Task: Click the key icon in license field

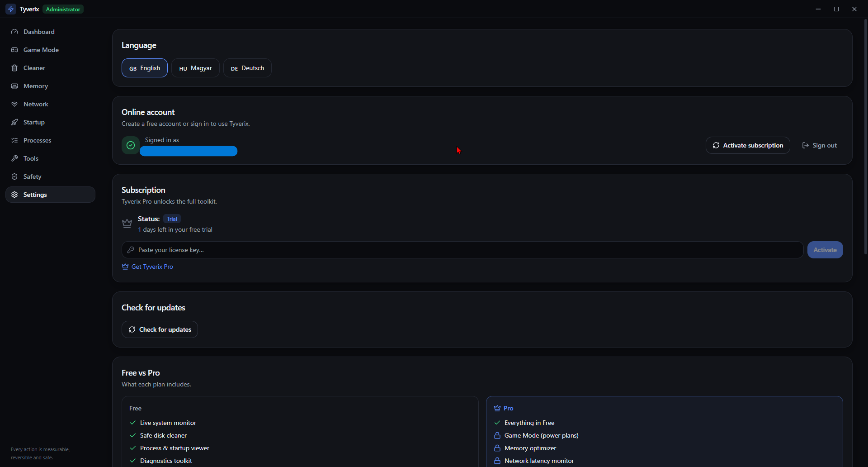Action: tap(131, 250)
